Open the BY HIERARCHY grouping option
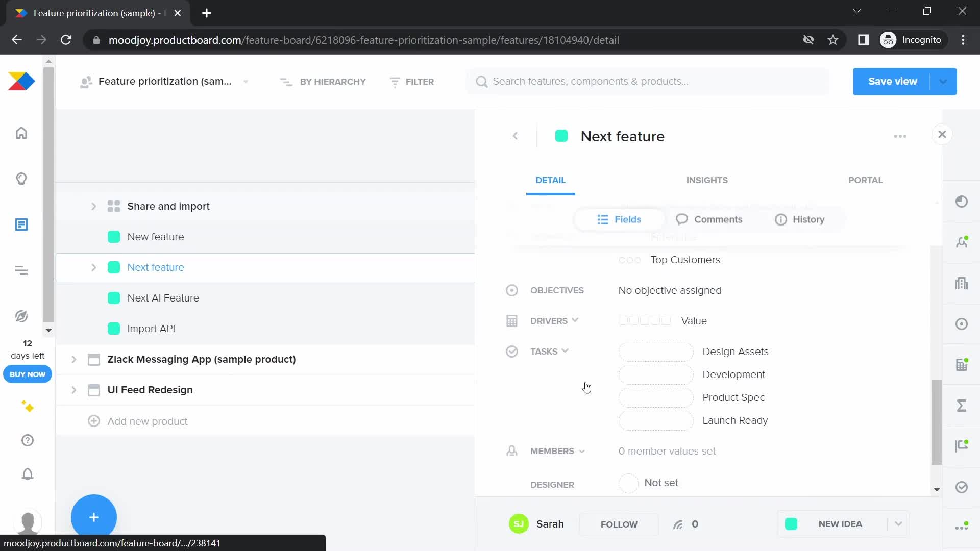 [x=323, y=82]
